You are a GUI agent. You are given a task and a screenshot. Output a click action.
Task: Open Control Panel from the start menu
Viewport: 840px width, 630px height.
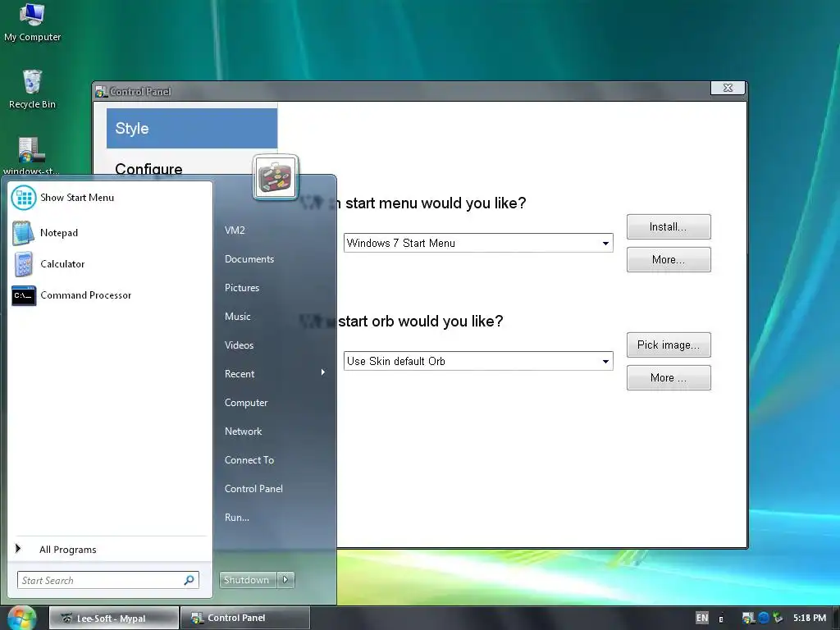tap(253, 489)
